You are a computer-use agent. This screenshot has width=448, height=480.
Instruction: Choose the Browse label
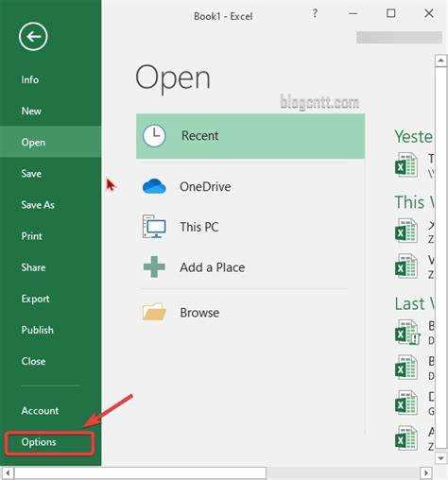(199, 313)
